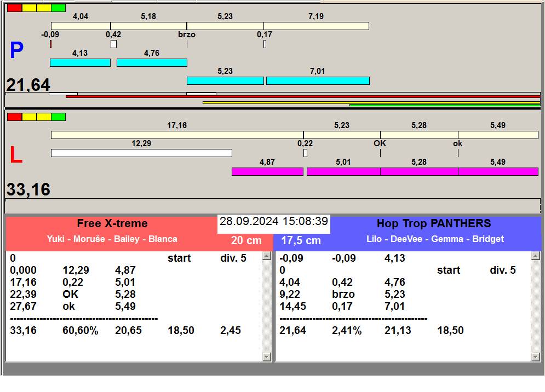This screenshot has width=545, height=392.
Task: Click the 20,65 value in Free X-treme list
Action: click(x=128, y=331)
